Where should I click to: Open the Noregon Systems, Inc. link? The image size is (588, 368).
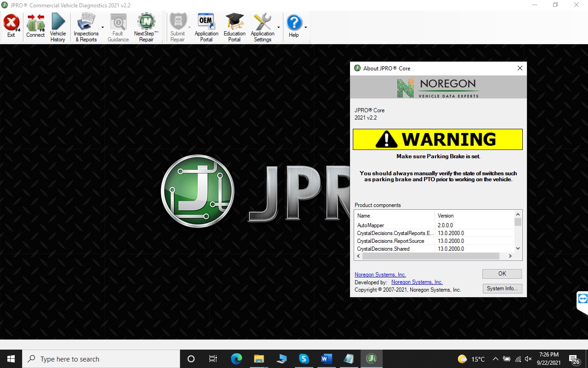(x=380, y=274)
